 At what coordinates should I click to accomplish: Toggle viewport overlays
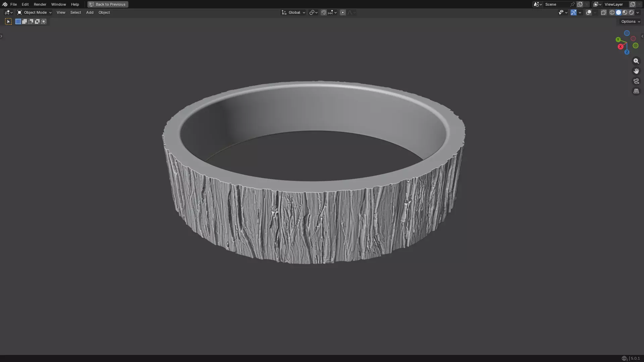589,12
